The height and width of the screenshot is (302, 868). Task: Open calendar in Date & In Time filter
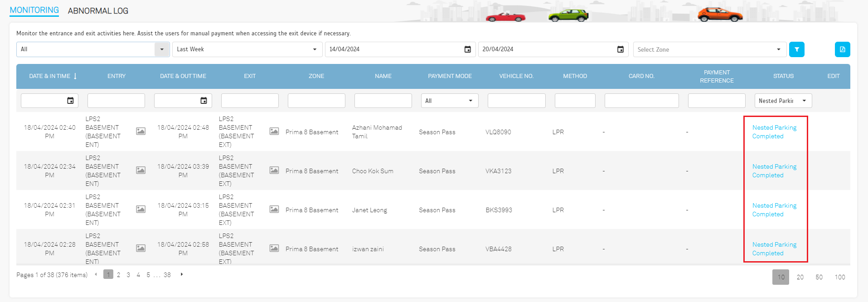click(x=70, y=101)
